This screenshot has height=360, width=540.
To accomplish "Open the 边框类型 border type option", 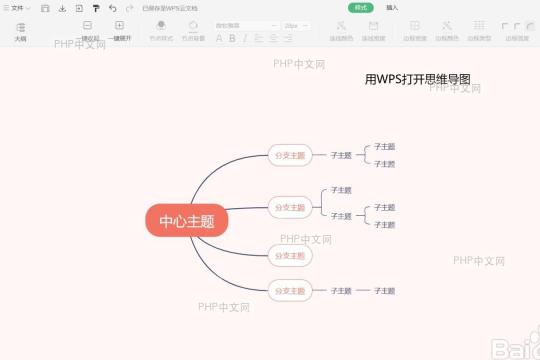I will (x=479, y=31).
